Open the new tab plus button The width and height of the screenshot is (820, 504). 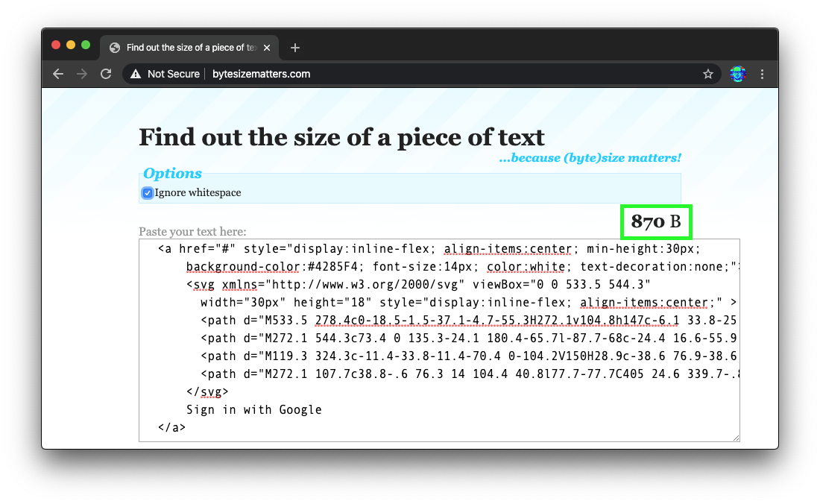[x=295, y=48]
